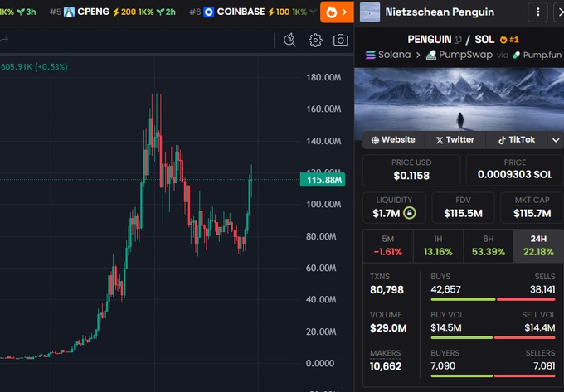Click the 100.00M price axis label
The image size is (564, 392).
[x=323, y=205]
